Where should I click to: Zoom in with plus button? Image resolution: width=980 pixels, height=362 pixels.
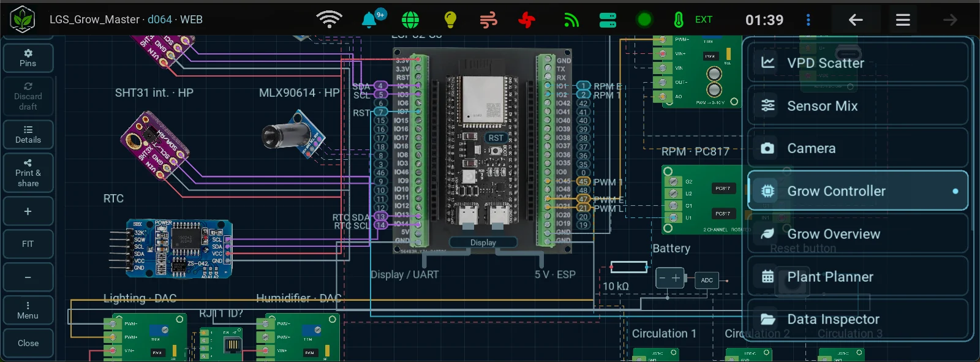click(28, 211)
